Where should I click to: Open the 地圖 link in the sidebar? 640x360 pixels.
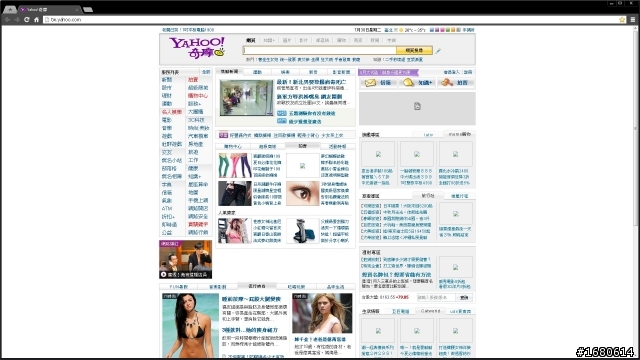tap(193, 192)
